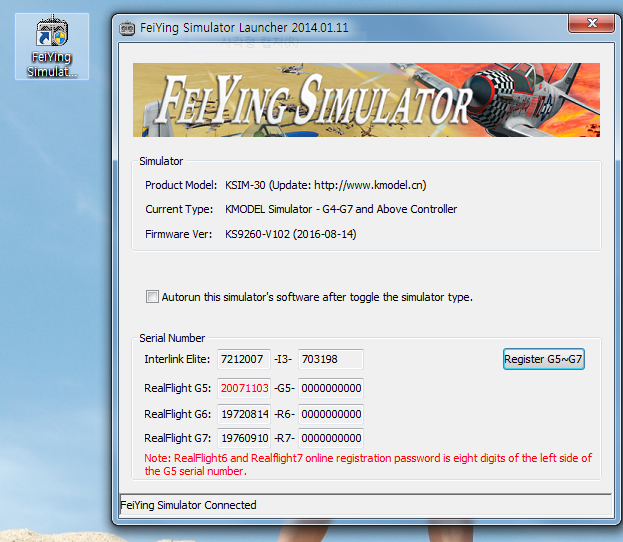
Task: Click the Simulator group label
Action: tap(161, 161)
